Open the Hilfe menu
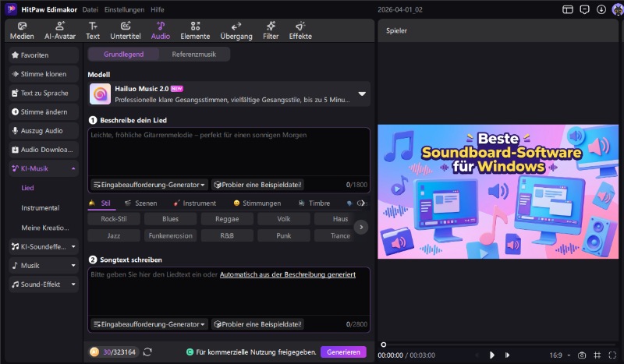The width and height of the screenshot is (624, 364). click(158, 9)
